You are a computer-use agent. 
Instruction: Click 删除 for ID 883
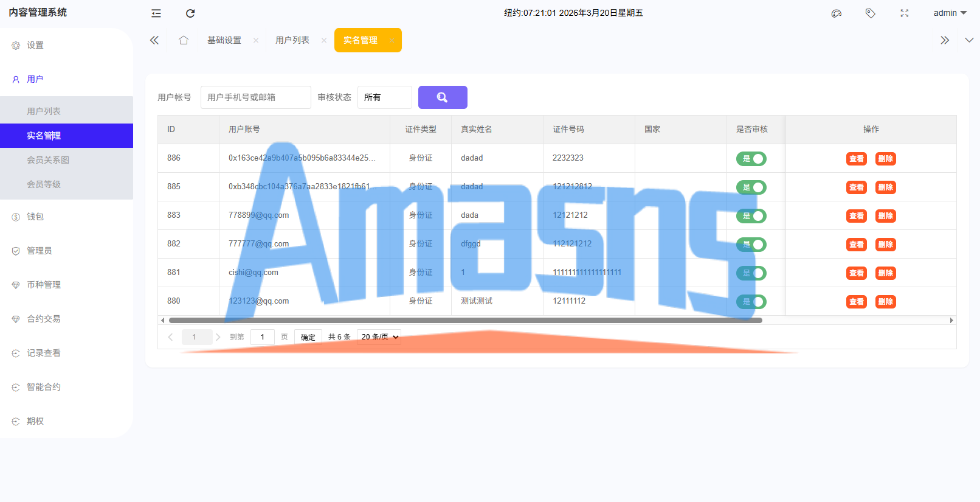click(886, 216)
